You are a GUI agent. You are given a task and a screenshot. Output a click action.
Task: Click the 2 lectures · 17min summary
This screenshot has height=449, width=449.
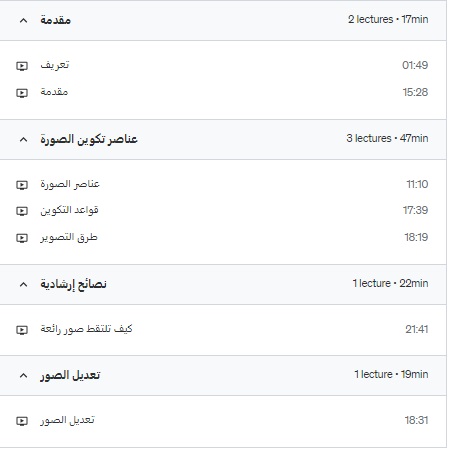pyautogui.click(x=388, y=19)
